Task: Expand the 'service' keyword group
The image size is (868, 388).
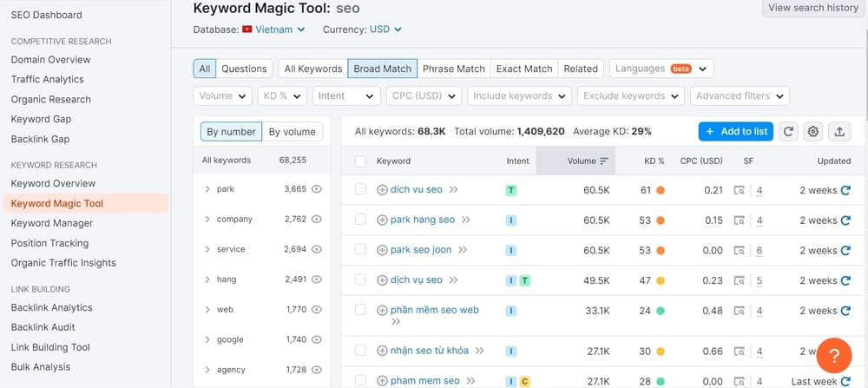Action: [x=207, y=250]
